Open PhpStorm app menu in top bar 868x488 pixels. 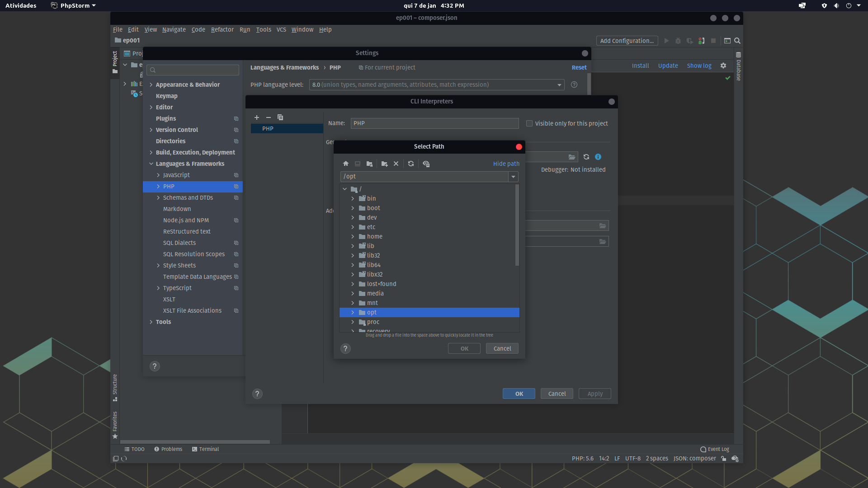(74, 5)
